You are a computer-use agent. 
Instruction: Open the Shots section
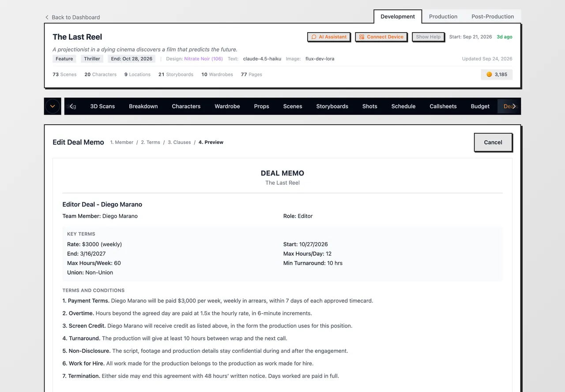[x=370, y=106]
